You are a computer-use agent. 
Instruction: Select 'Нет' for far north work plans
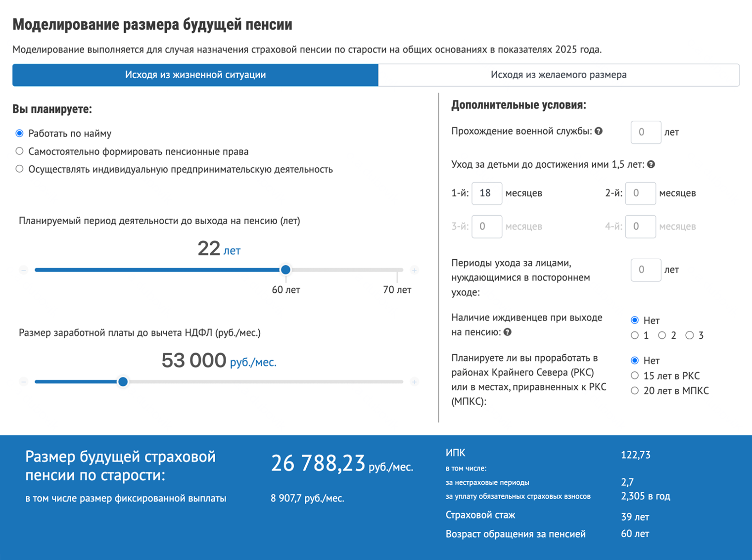tap(635, 360)
